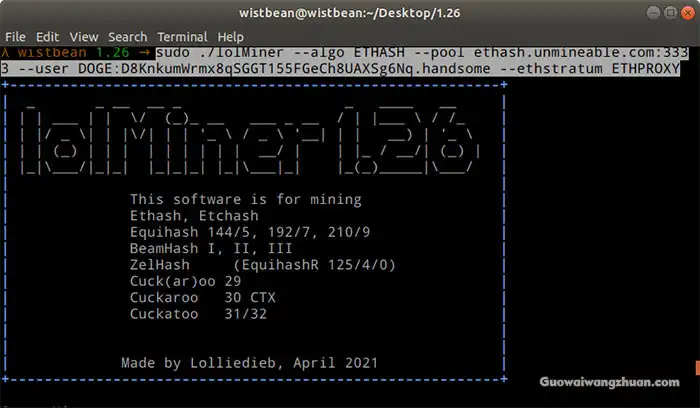The width and height of the screenshot is (700, 408).
Task: Click the green '1.26' directory in prompt
Action: pos(112,53)
